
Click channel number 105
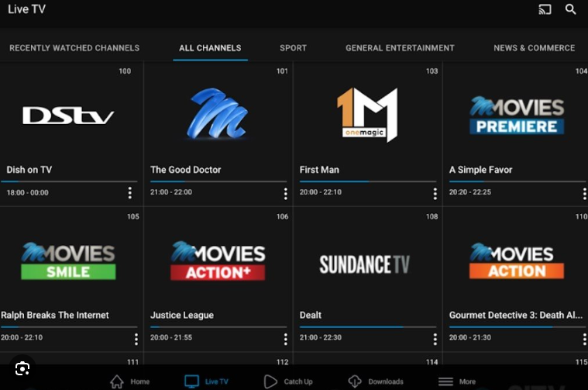132,216
